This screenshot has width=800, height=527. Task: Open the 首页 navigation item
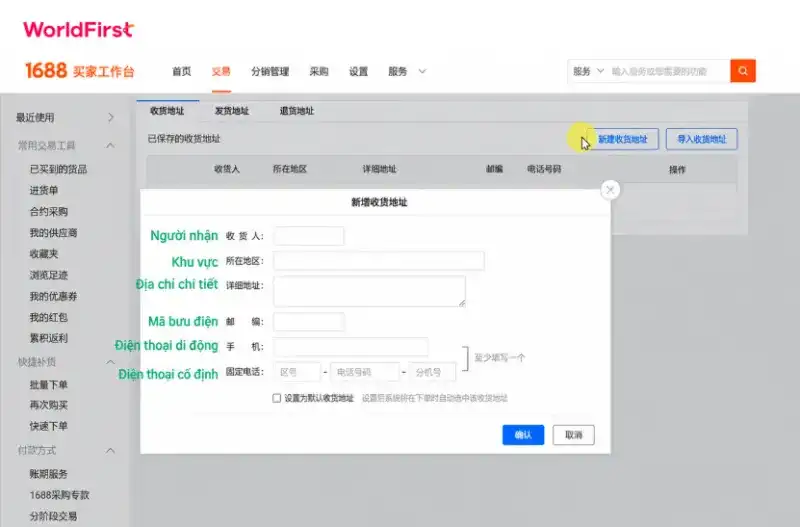[182, 71]
